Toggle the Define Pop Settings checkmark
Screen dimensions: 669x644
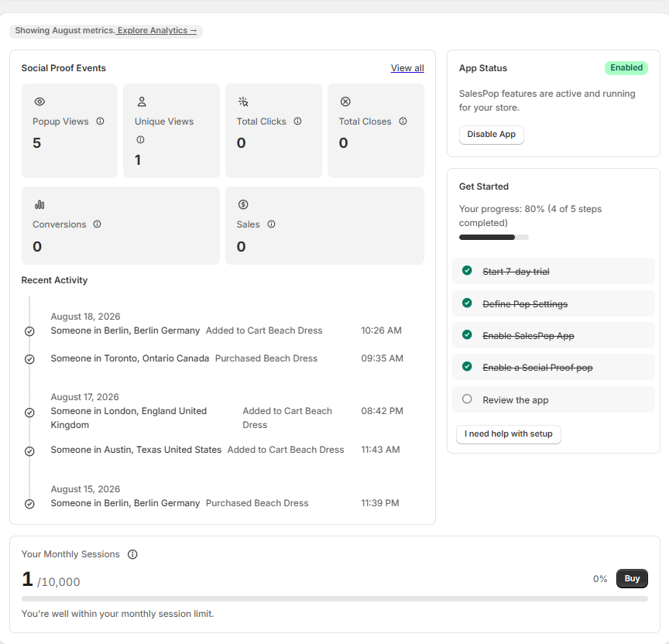(x=467, y=303)
